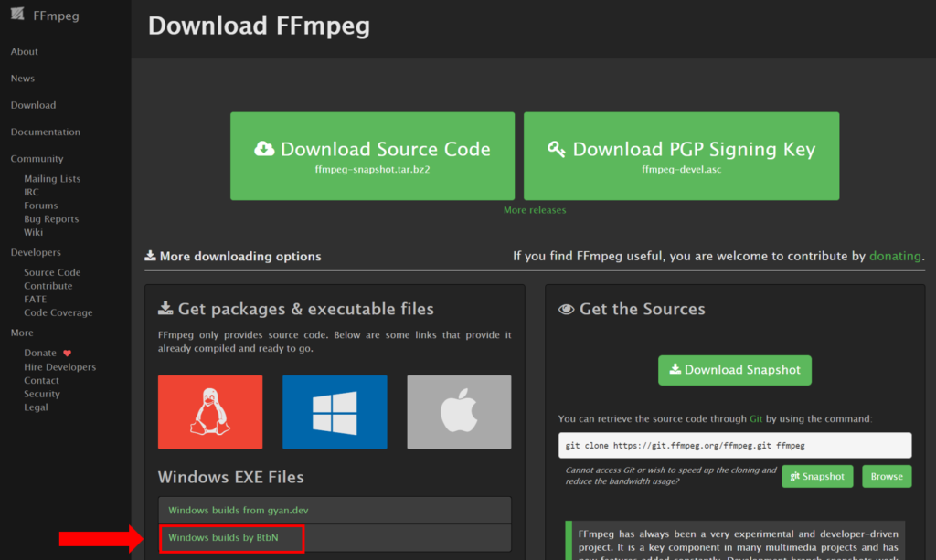Image resolution: width=936 pixels, height=560 pixels.
Task: Go to News in the sidebar
Action: pyautogui.click(x=23, y=79)
